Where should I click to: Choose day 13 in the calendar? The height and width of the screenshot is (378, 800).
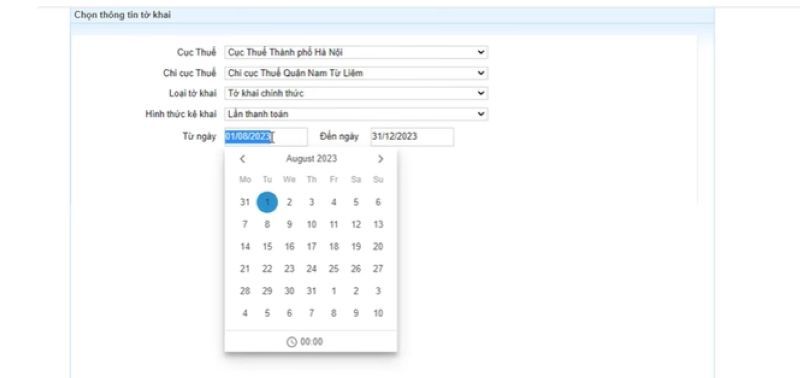click(x=378, y=224)
